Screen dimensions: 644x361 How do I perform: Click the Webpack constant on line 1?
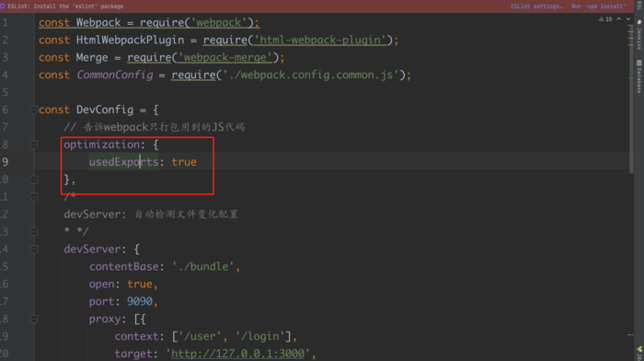pos(98,23)
